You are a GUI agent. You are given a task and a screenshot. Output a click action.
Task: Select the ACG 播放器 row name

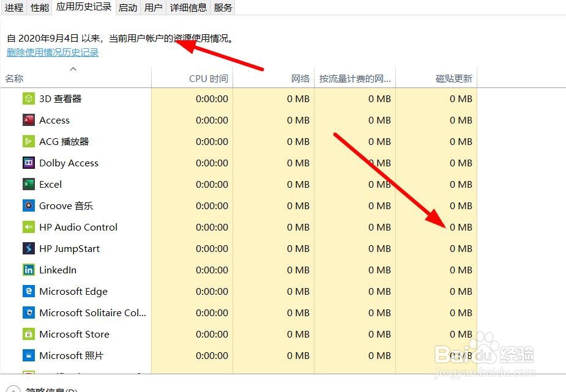(x=64, y=141)
